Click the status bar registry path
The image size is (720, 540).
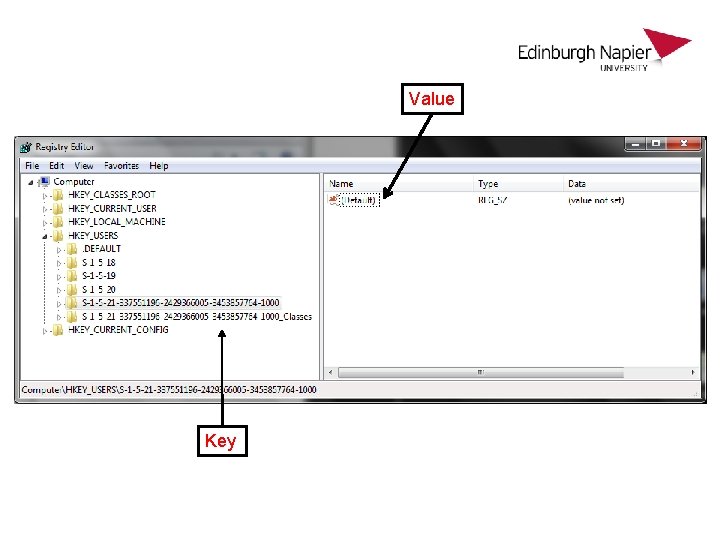[169, 390]
